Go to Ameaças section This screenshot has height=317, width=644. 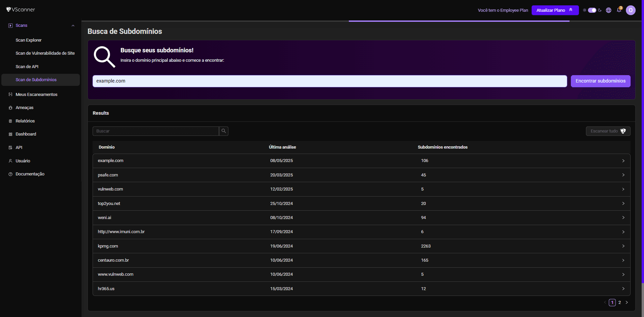pyautogui.click(x=24, y=108)
